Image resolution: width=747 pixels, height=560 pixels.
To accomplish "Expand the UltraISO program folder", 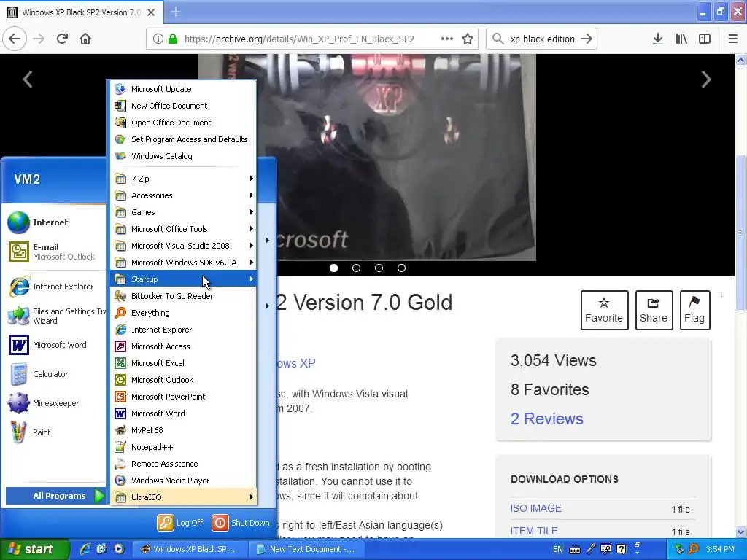I will pyautogui.click(x=183, y=497).
